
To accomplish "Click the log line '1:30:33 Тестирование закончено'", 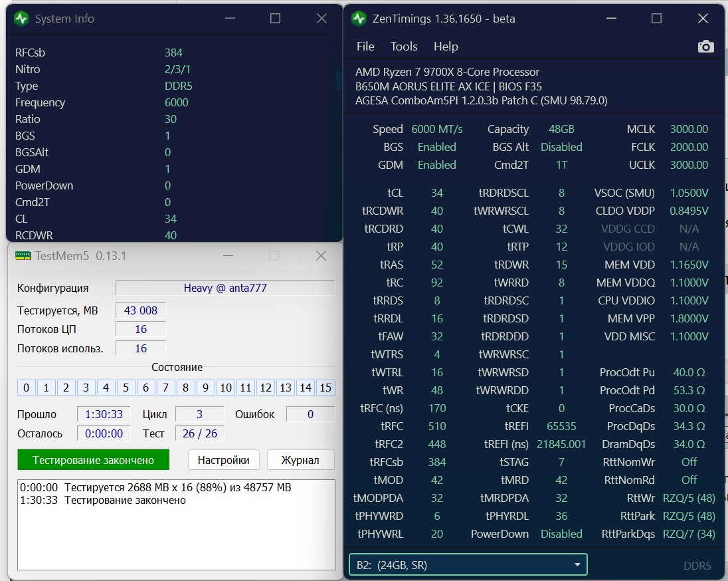I will coord(102,500).
